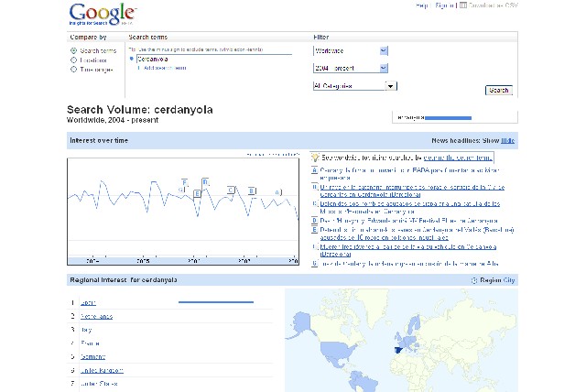Open headline badge F in the news list
The image size is (586, 392).
pyautogui.click(x=315, y=246)
